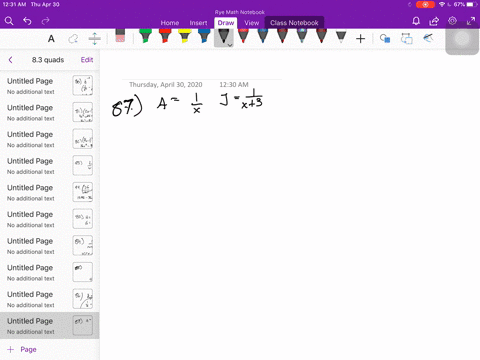Screen dimensions: 480x360
Task: Tap the page date Thursday, April 30, 2020
Action: coord(166,85)
